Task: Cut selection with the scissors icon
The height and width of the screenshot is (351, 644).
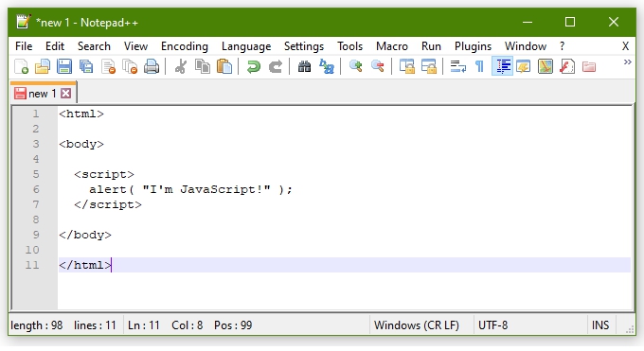Action: (x=180, y=66)
